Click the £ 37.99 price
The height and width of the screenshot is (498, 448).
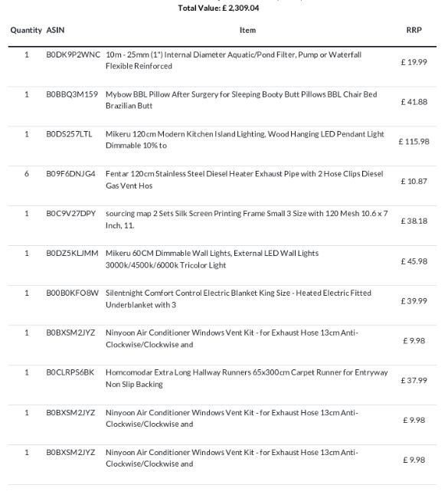[414, 381]
